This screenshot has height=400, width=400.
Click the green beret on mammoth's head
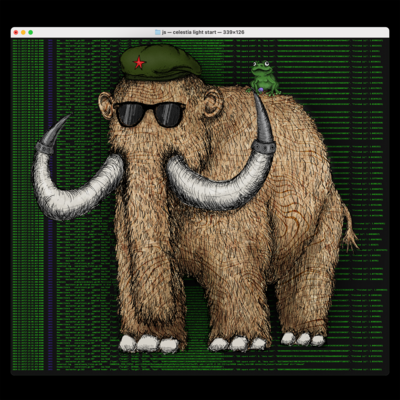160,63
